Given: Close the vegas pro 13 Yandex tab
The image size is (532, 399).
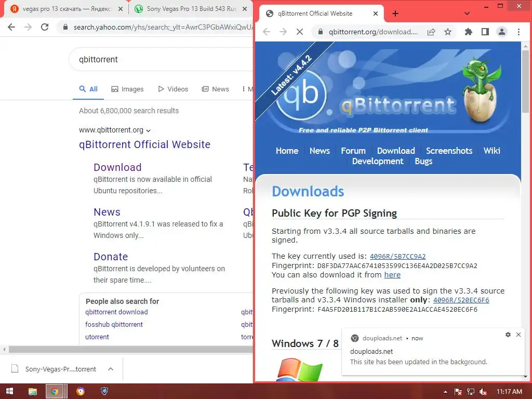Looking at the screenshot, I should tap(121, 9).
